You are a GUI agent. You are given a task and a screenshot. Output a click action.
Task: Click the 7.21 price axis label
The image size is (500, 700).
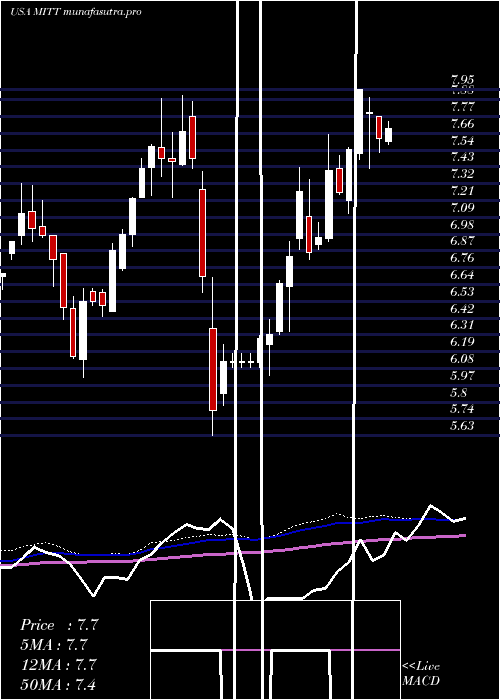coord(462,191)
